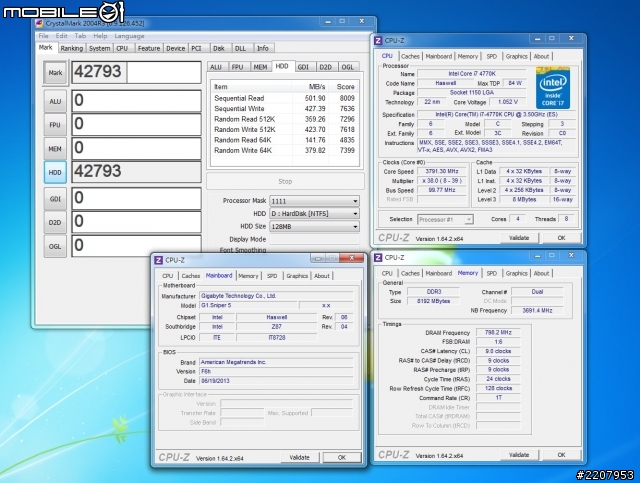Click the Mark button in CrystalMark

pos(55,73)
